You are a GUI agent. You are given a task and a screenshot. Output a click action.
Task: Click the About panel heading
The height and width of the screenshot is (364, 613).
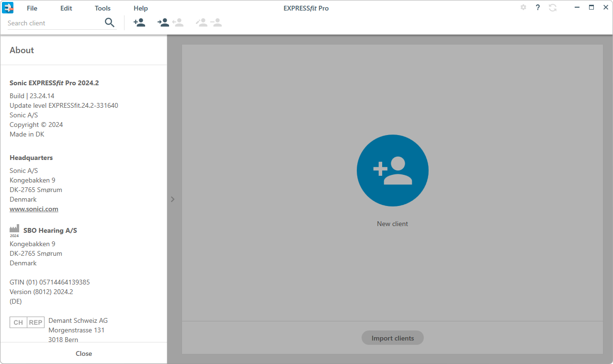[22, 50]
